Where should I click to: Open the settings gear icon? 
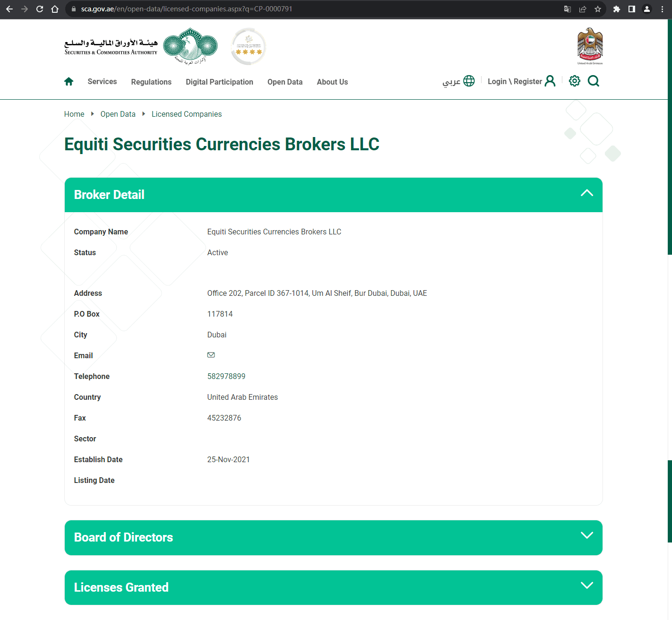click(x=575, y=81)
